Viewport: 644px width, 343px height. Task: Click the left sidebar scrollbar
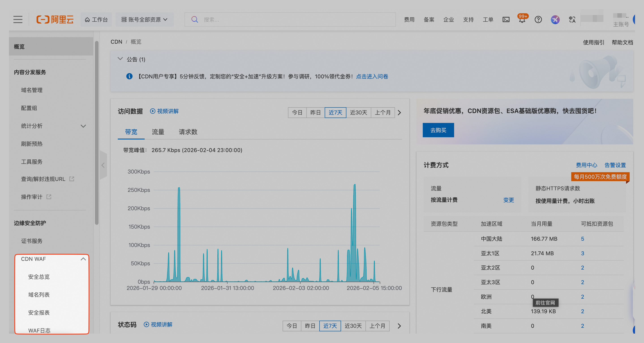pyautogui.click(x=97, y=133)
